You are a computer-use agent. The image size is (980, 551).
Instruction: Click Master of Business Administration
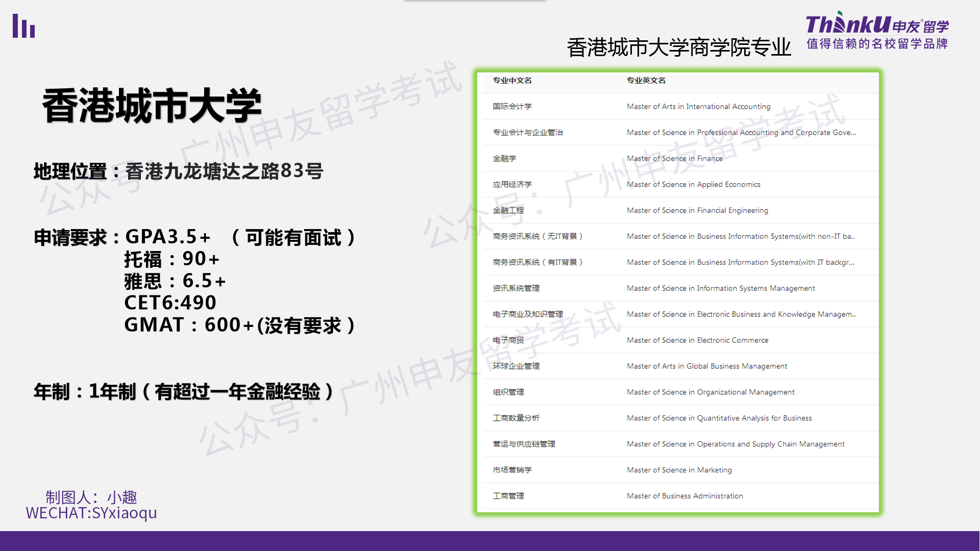pos(685,496)
